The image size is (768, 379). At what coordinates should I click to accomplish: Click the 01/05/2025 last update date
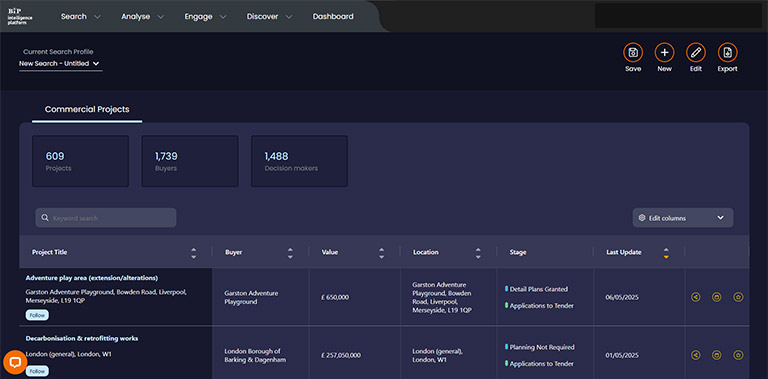tap(622, 355)
